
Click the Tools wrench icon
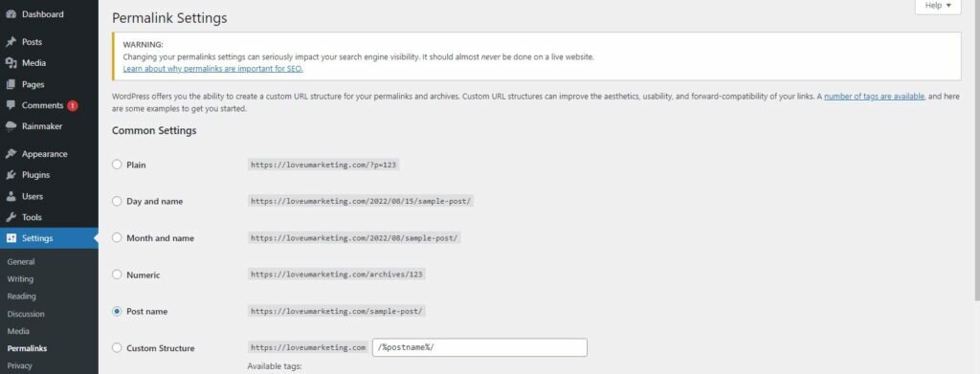click(11, 217)
